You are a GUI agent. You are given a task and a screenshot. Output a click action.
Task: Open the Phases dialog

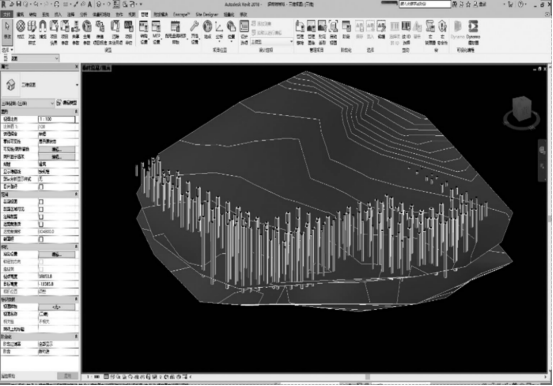(x=346, y=30)
